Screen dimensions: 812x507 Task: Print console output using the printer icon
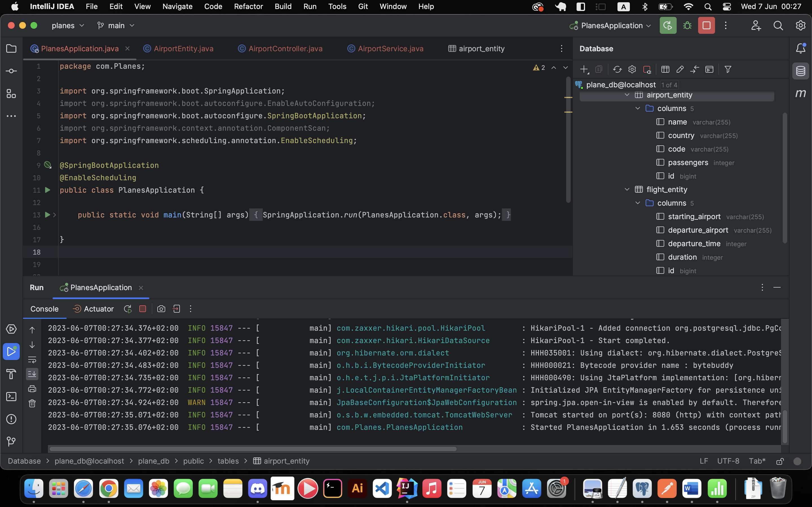[x=32, y=389]
